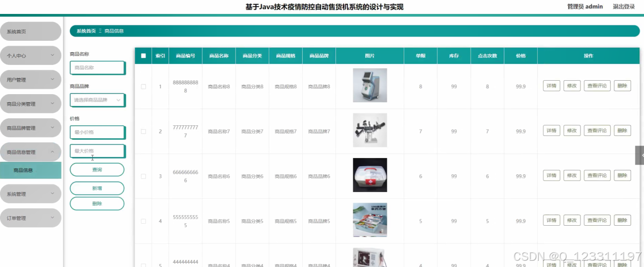Screen dimensions: 644x267
Task: Click the 查询 button
Action: (97, 170)
